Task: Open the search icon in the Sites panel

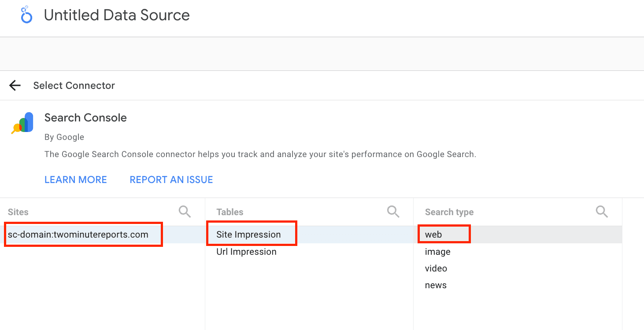Action: [x=185, y=212]
